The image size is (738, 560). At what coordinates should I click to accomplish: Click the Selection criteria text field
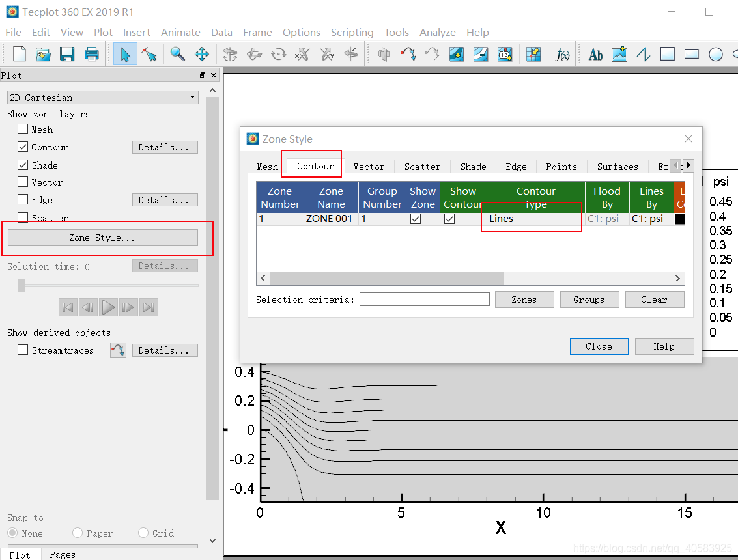click(425, 300)
